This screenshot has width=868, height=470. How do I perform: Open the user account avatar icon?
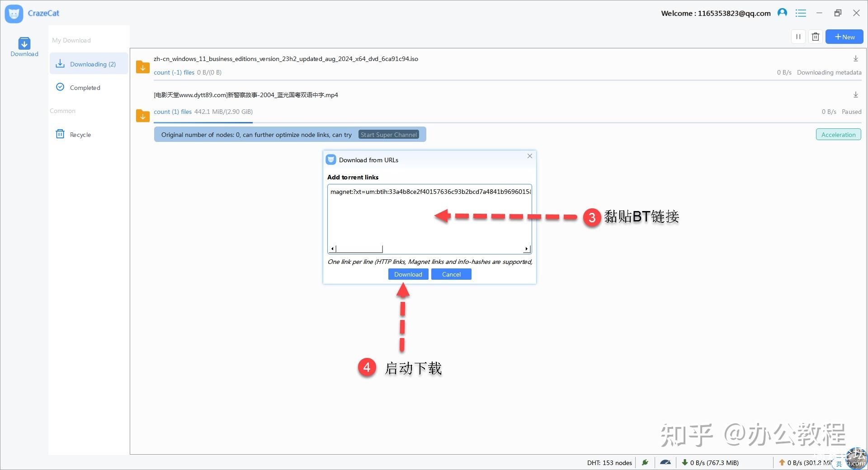[782, 13]
